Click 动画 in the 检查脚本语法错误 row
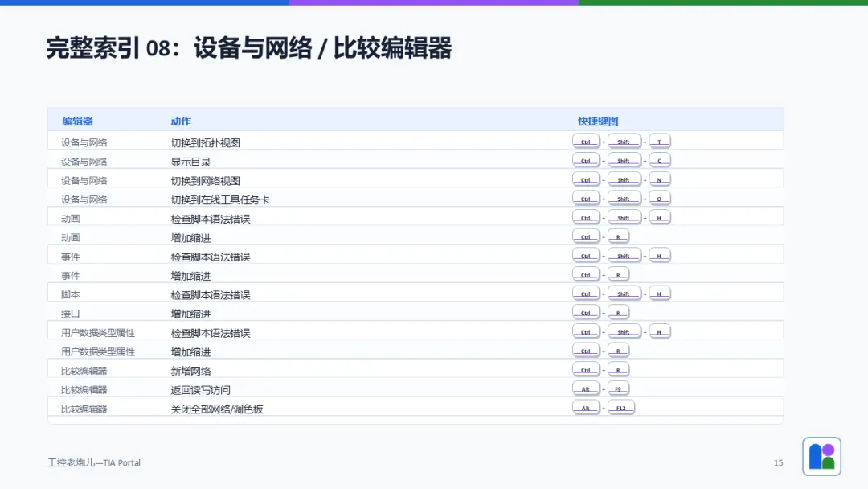 point(70,219)
